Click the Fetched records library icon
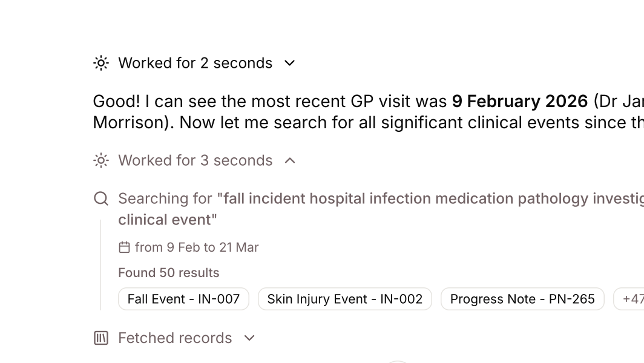Image resolution: width=644 pixels, height=363 pixels. point(101,338)
